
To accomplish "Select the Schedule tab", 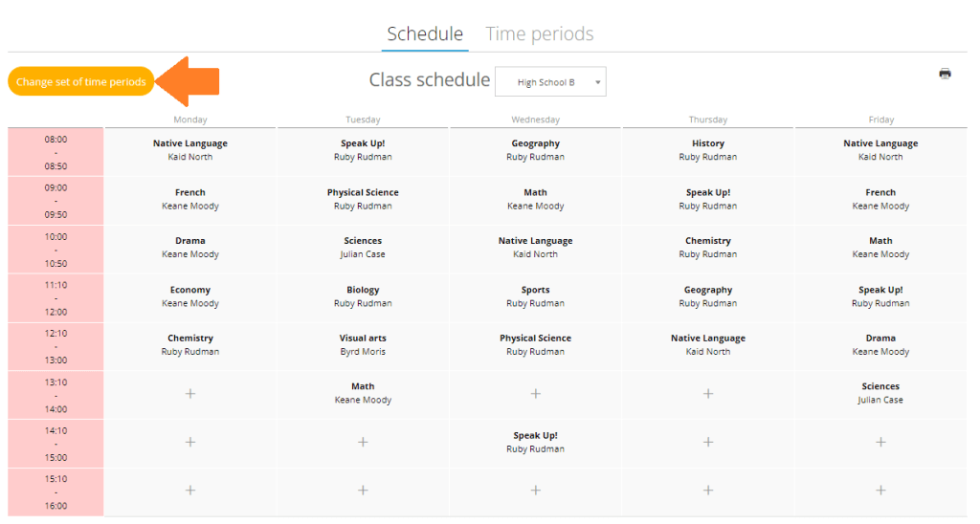I will click(x=425, y=33).
